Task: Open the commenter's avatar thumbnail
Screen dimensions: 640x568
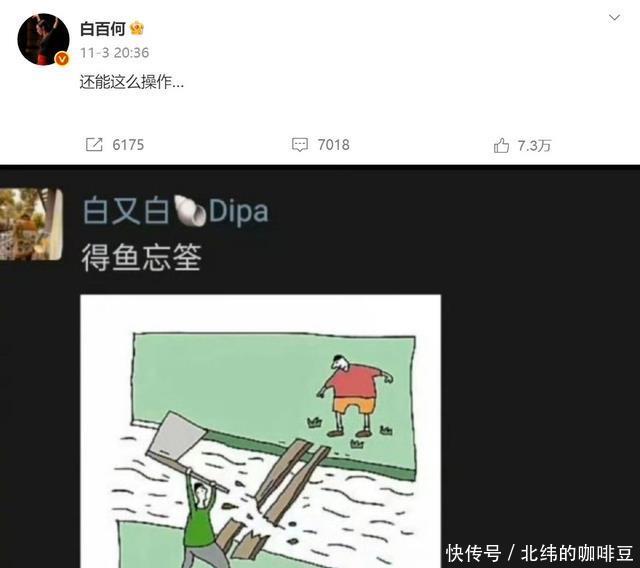Action: point(31,224)
